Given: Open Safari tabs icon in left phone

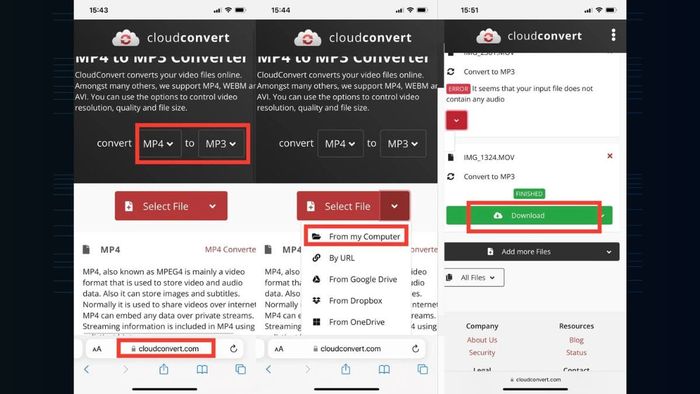Looking at the screenshot, I should (x=241, y=369).
